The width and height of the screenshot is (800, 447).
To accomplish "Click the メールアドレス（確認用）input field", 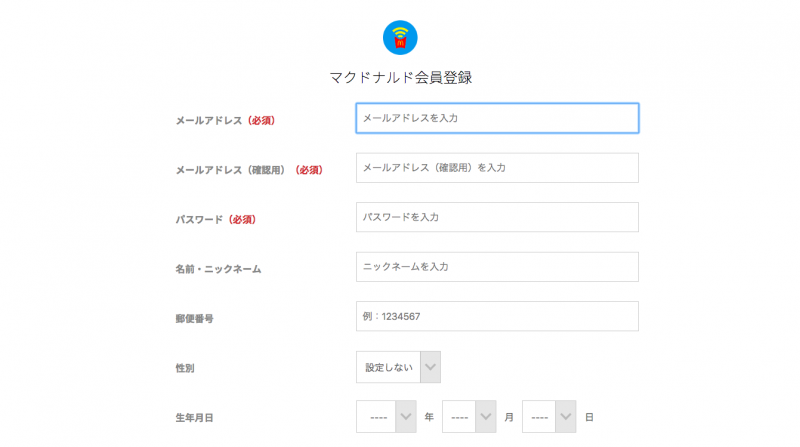I will tap(497, 167).
